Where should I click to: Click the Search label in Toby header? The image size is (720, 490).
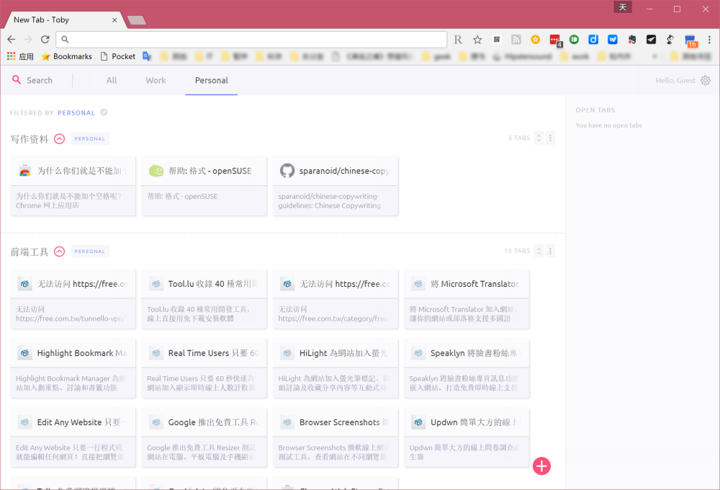(39, 80)
